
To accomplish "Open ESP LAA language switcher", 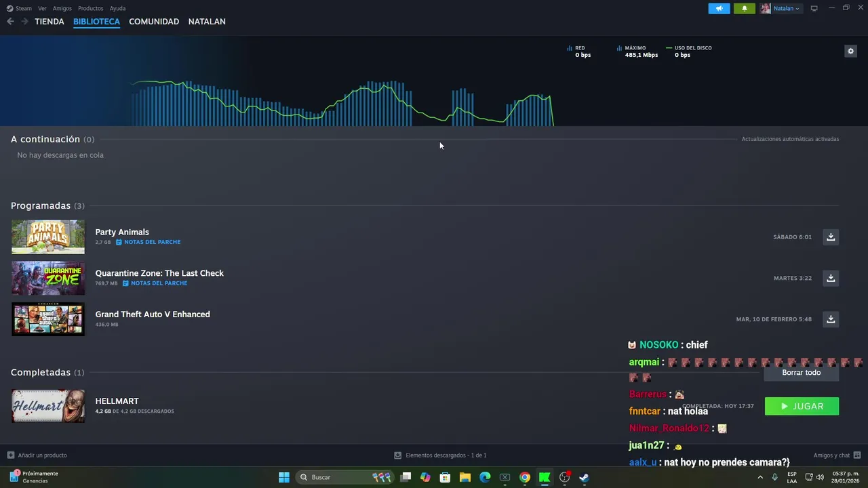I will 792,477.
